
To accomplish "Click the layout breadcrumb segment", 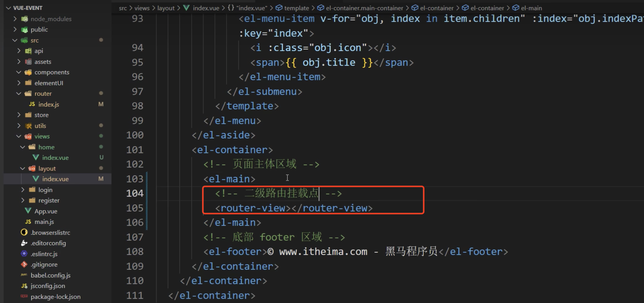I will (166, 8).
